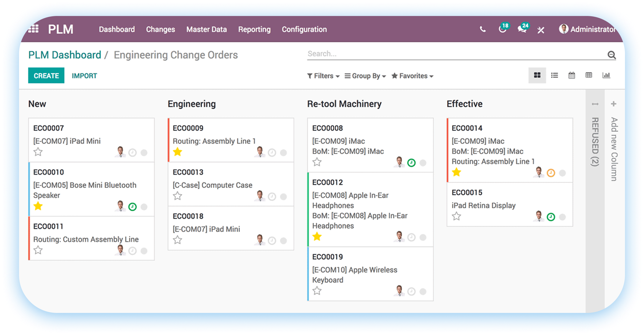This screenshot has height=335, width=644.
Task: Open the Master Data menu
Action: click(x=207, y=29)
